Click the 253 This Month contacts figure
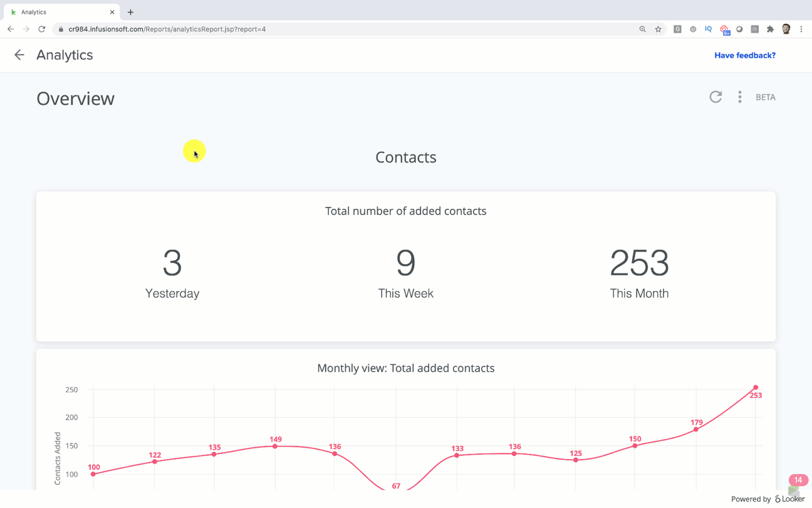 click(639, 263)
